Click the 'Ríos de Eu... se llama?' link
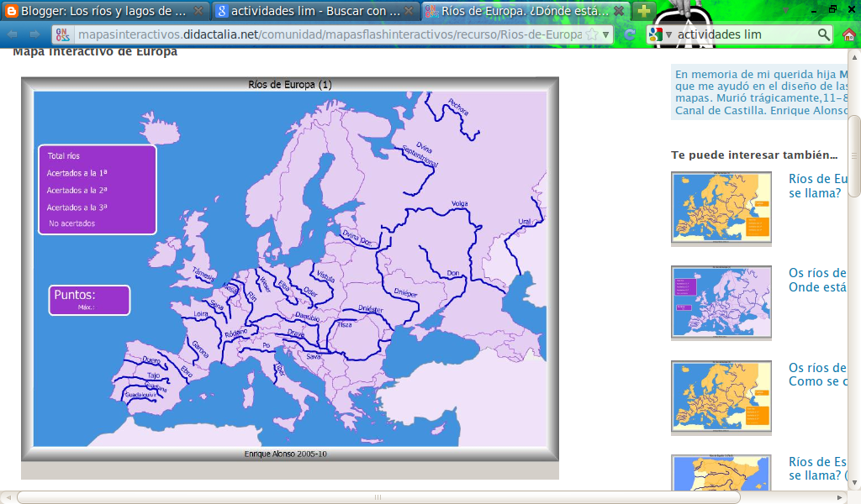The width and height of the screenshot is (861, 504). [x=817, y=186]
